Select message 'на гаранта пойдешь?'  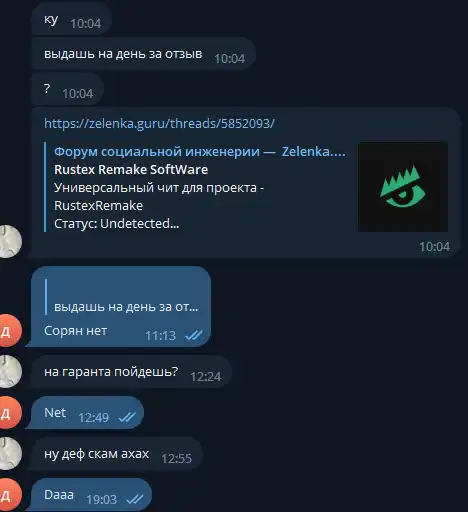(129, 371)
